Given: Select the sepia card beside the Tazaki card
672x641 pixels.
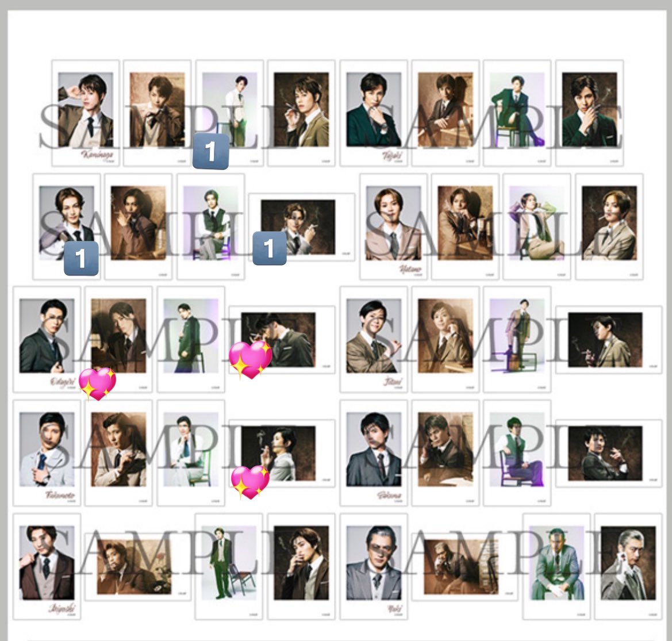Looking at the screenshot, I should pos(446,113).
